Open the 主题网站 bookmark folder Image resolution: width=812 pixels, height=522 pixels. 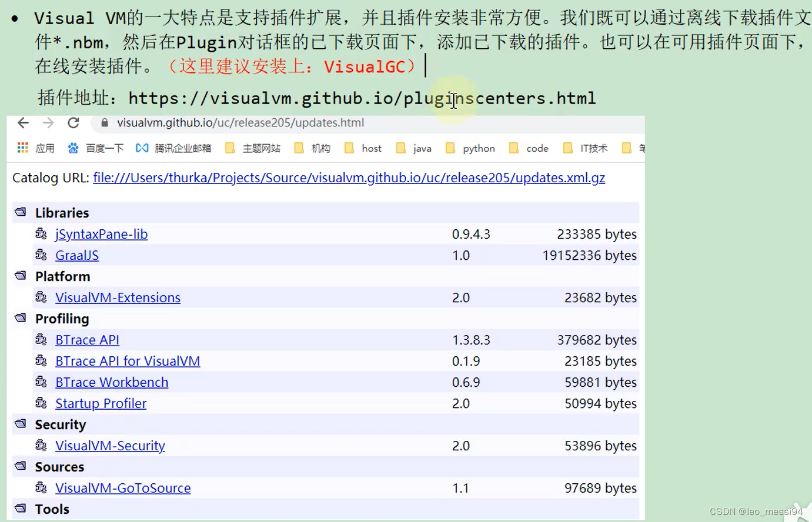click(x=253, y=148)
